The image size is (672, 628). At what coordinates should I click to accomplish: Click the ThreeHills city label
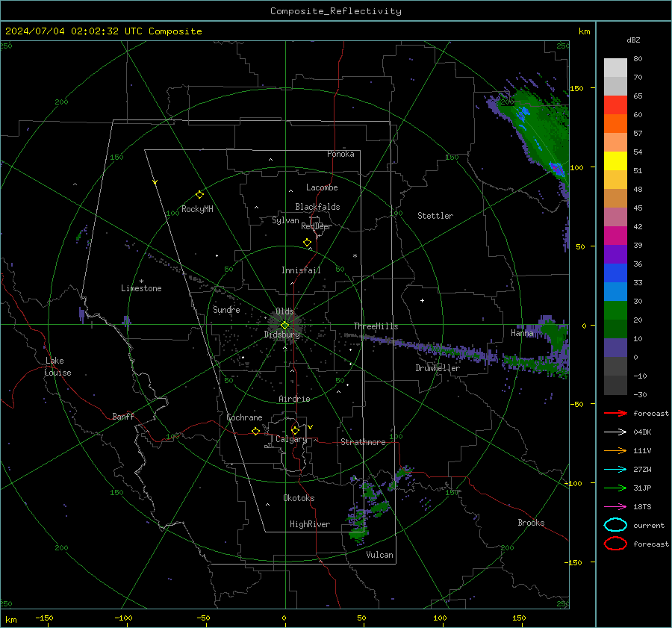point(376,326)
